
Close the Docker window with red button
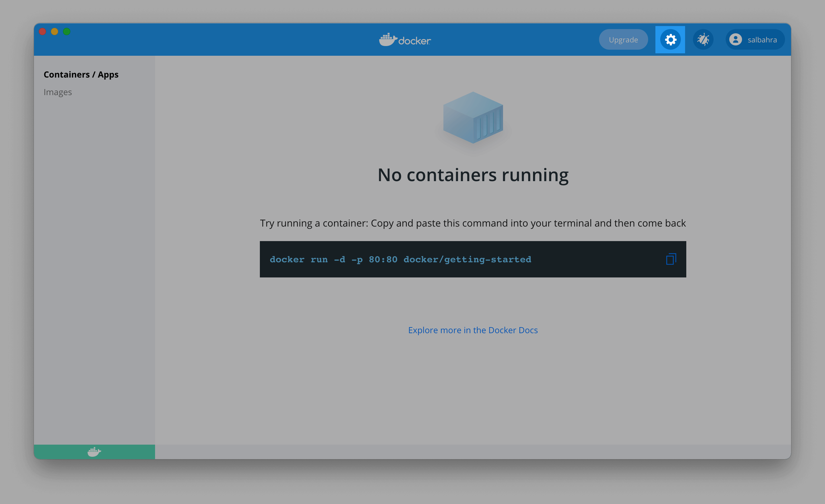pos(42,31)
